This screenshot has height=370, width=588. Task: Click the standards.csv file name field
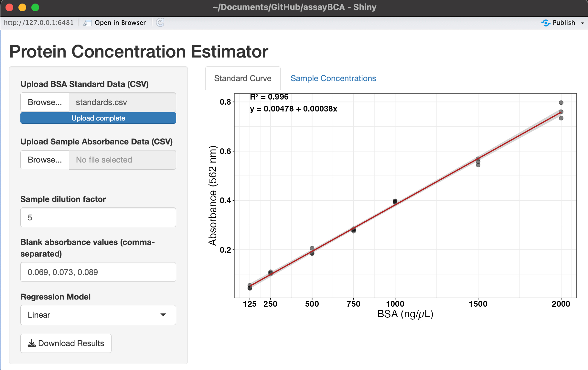(x=122, y=102)
